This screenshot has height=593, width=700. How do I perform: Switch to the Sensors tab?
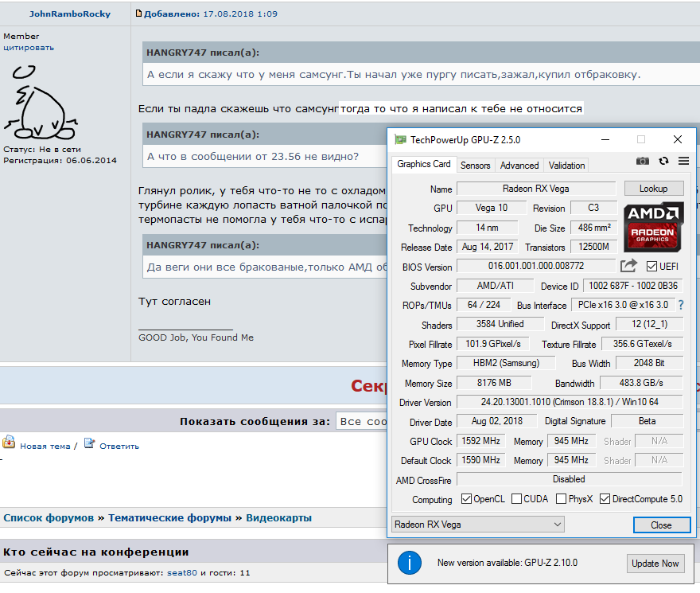coord(475,166)
